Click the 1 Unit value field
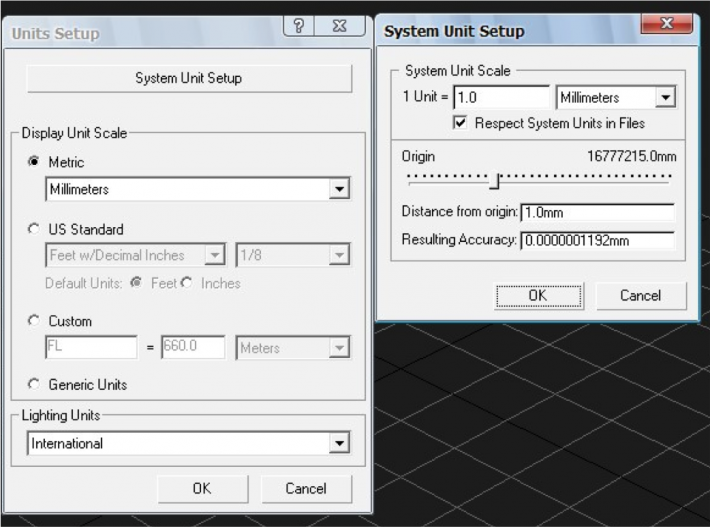710x527 pixels. point(501,97)
